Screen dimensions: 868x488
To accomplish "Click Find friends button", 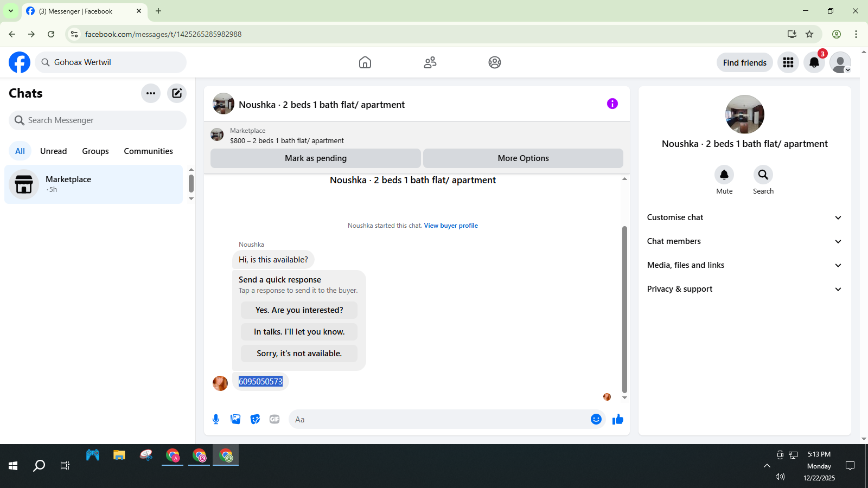I will click(744, 63).
